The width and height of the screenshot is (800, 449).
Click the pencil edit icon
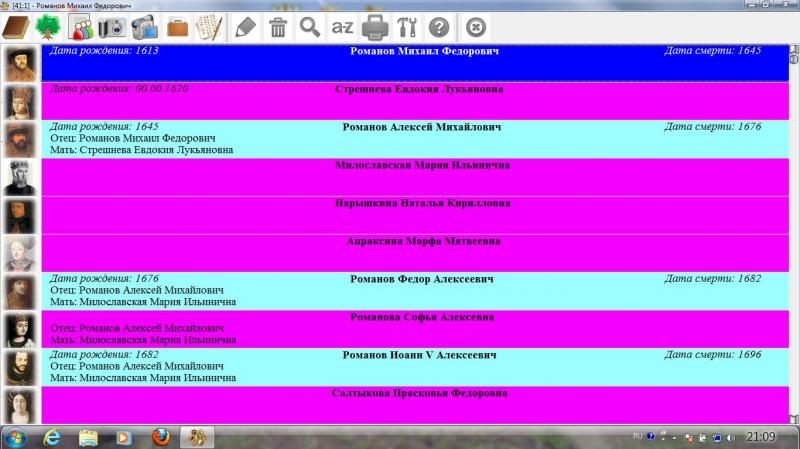[245, 27]
